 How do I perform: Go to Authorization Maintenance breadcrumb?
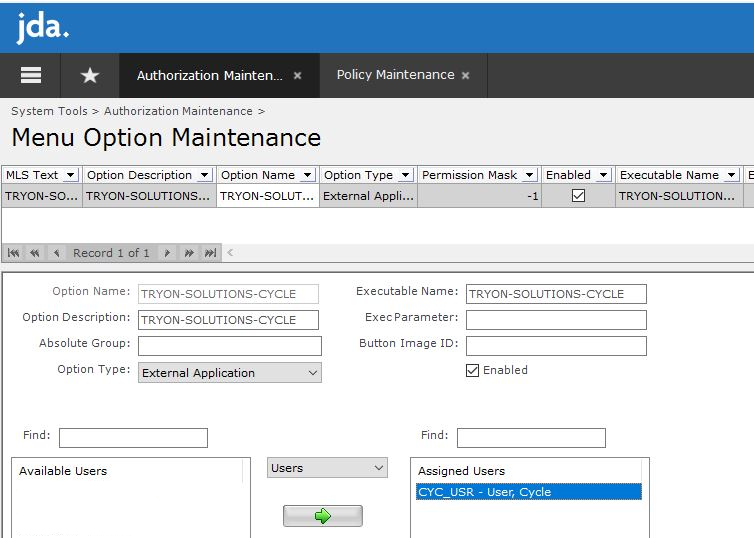tap(178, 111)
